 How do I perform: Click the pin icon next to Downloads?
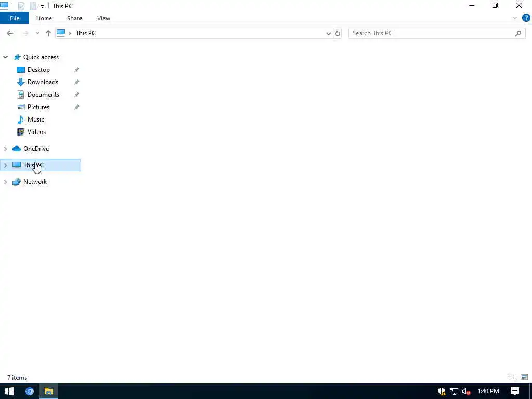[77, 82]
